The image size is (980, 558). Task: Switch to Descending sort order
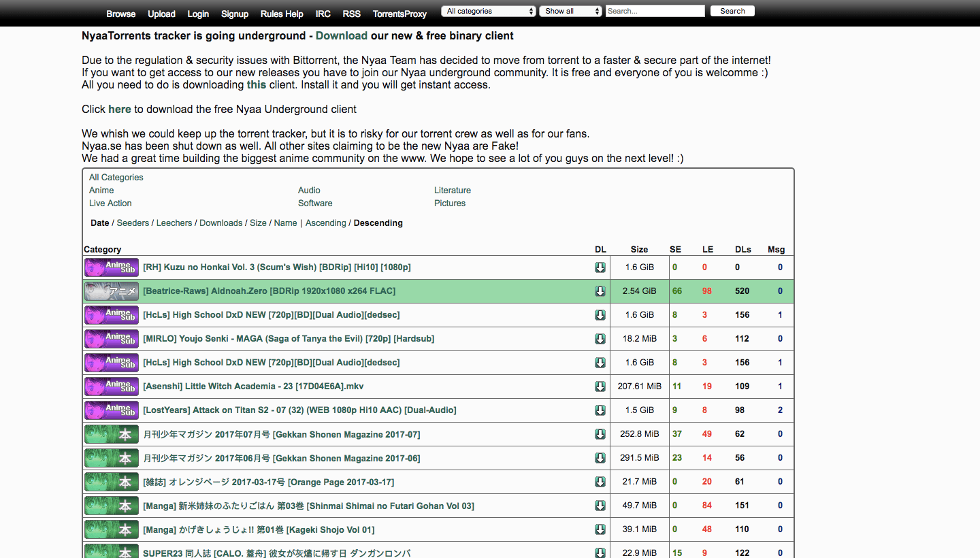coord(378,223)
